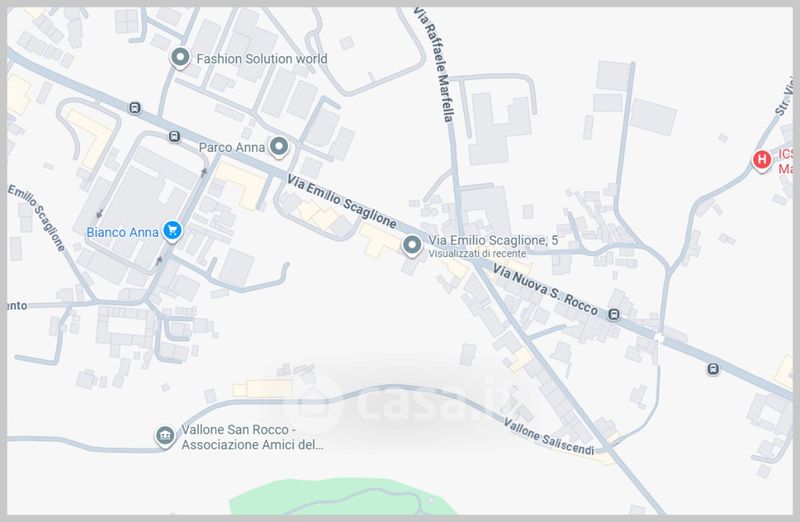Screen dimensions: 800x522
Task: Open Vallone San Rocco - Associazione Amici label
Action: coord(252,437)
